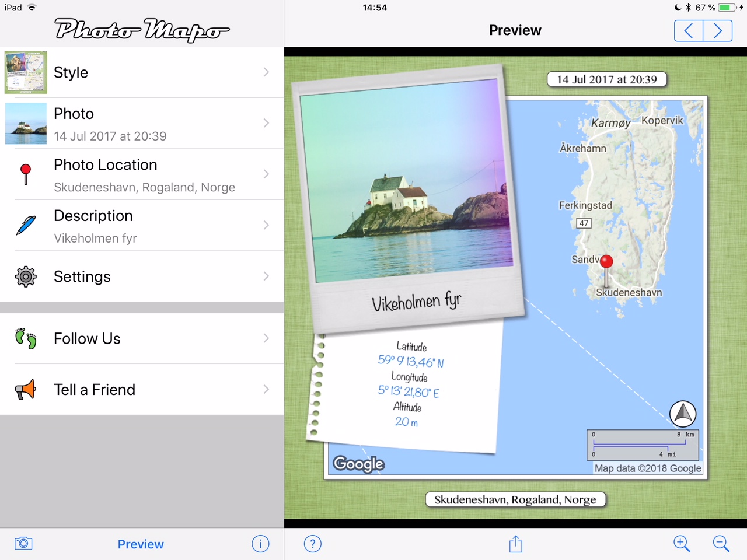This screenshot has height=560, width=747.
Task: Expand the Settings row chevron
Action: (266, 276)
